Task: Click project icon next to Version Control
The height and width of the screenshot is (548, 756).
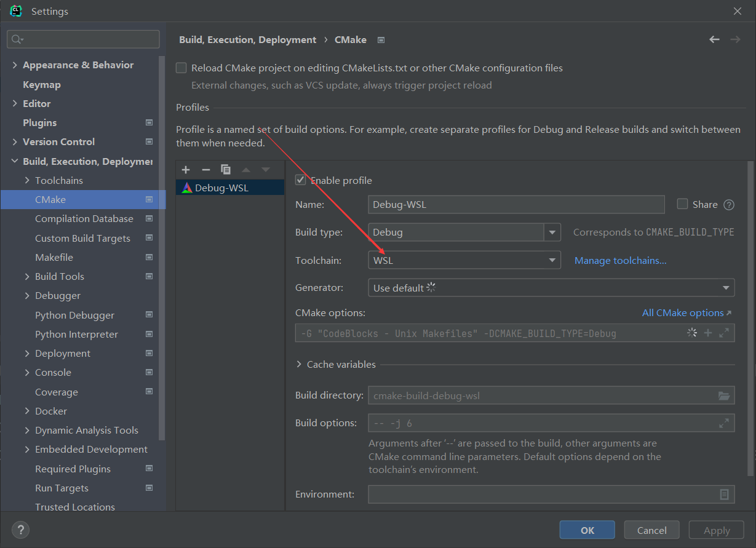Action: click(149, 141)
